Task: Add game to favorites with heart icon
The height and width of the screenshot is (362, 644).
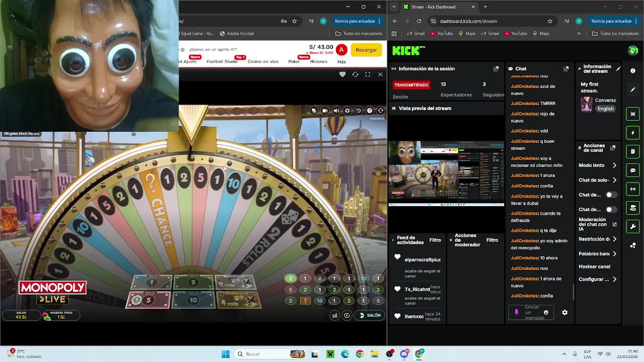Action: coord(343,74)
